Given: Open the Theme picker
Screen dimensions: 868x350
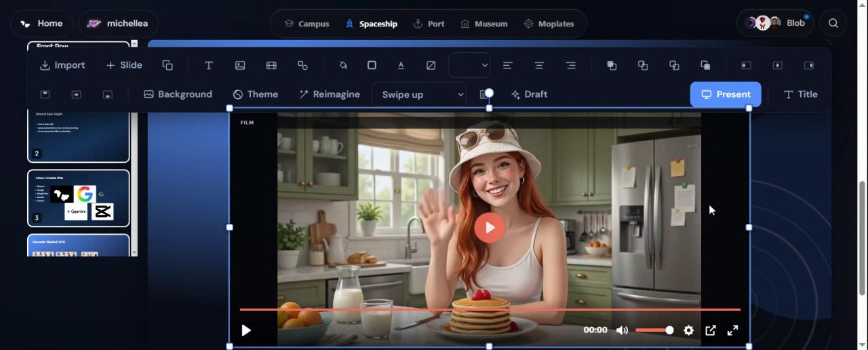Looking at the screenshot, I should pos(256,94).
